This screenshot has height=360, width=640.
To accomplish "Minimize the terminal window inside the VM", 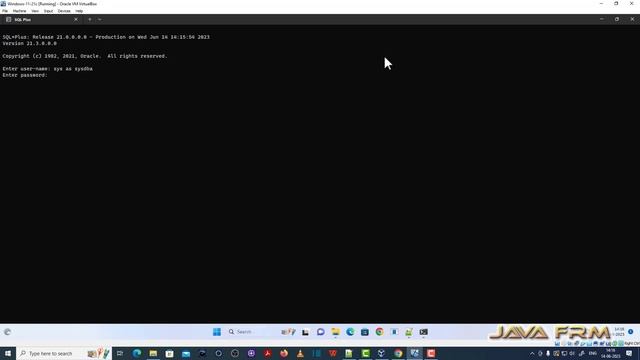I will coord(602,19).
